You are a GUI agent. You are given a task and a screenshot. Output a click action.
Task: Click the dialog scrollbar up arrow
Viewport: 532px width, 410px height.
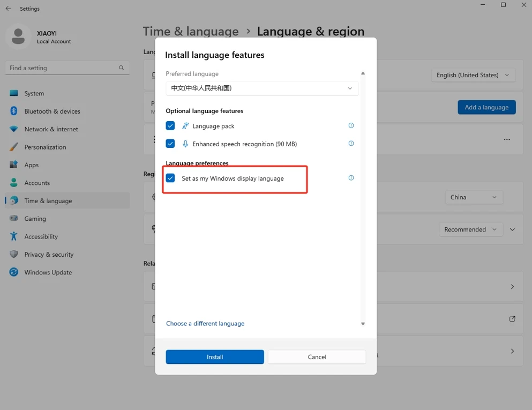pyautogui.click(x=363, y=73)
